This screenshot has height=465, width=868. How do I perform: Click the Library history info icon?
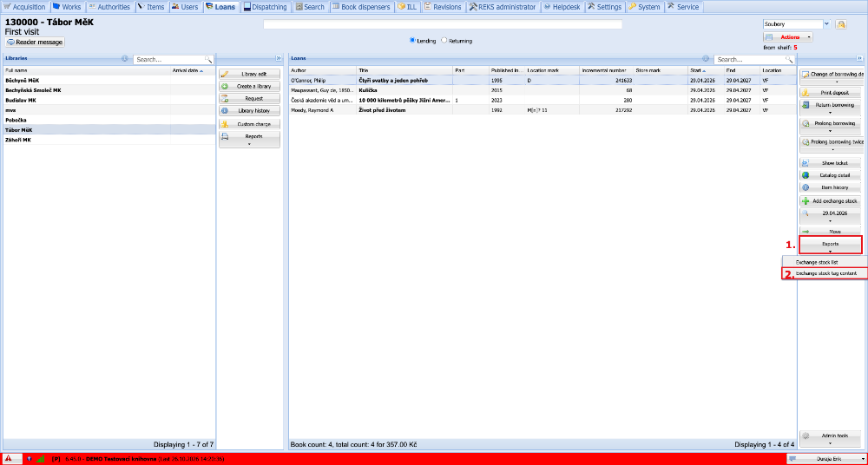pyautogui.click(x=225, y=111)
